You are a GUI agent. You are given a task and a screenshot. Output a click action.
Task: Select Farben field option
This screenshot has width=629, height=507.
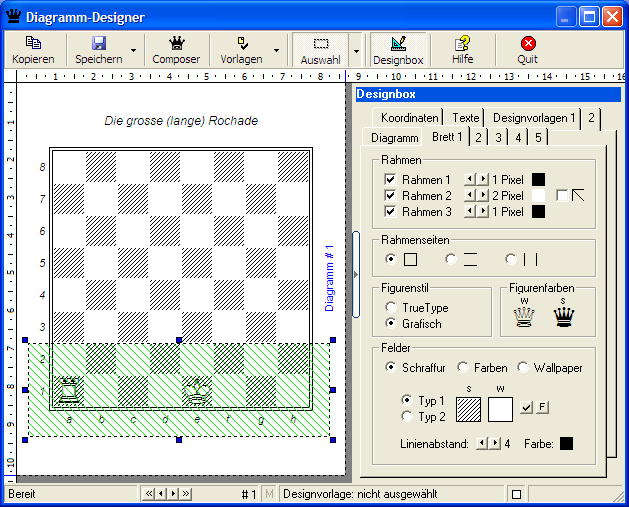click(463, 367)
